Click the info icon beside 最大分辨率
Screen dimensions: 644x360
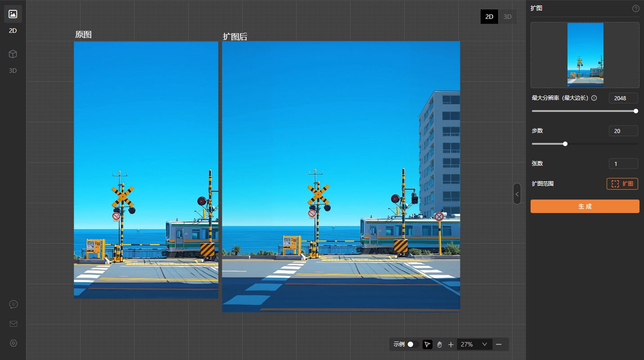[594, 98]
